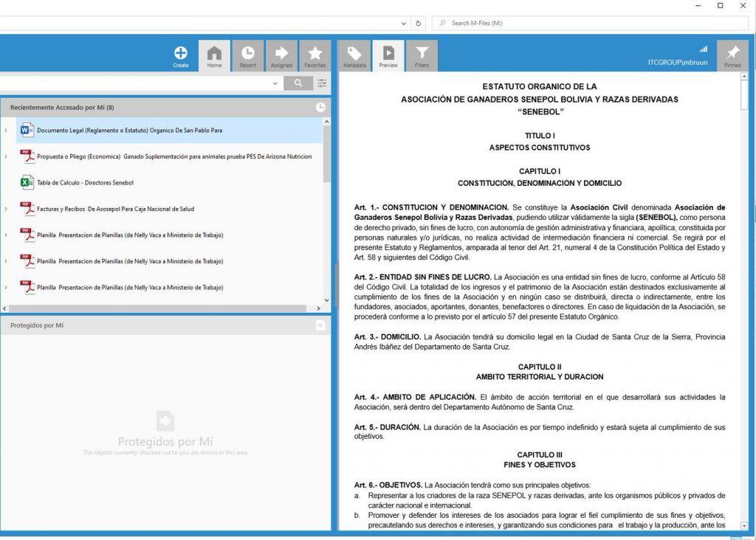Open the Favorites view

[x=315, y=56]
